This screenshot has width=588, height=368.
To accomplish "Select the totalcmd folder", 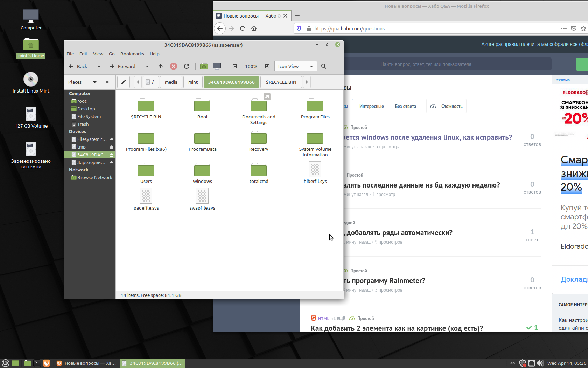I will coord(259,173).
